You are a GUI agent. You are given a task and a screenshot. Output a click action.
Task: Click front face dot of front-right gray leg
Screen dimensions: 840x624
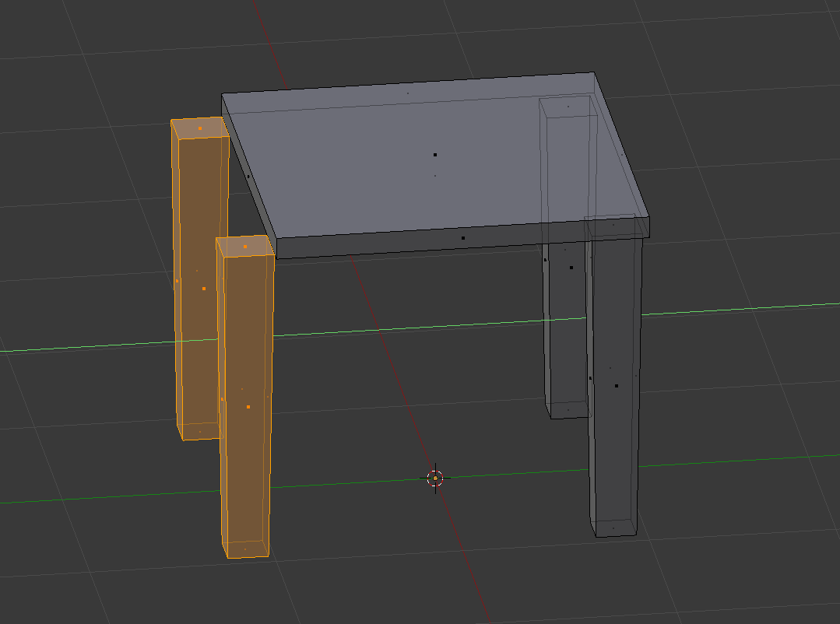coord(617,386)
